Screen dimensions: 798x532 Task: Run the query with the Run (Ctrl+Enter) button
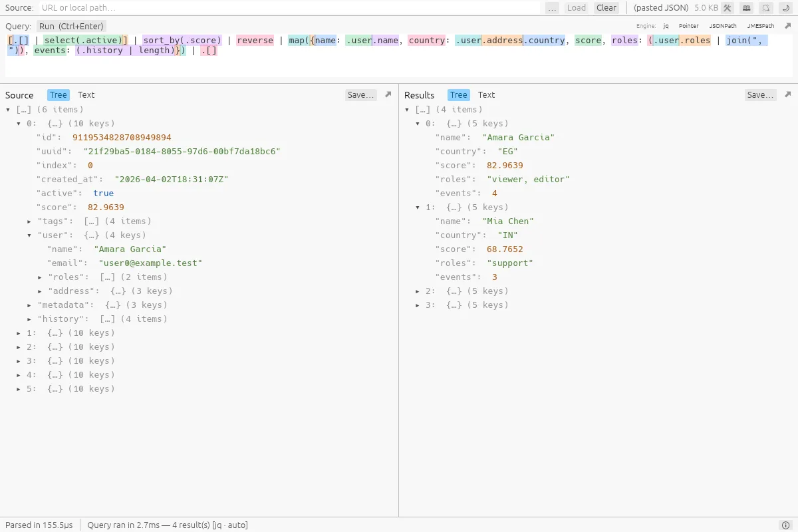[x=72, y=27]
